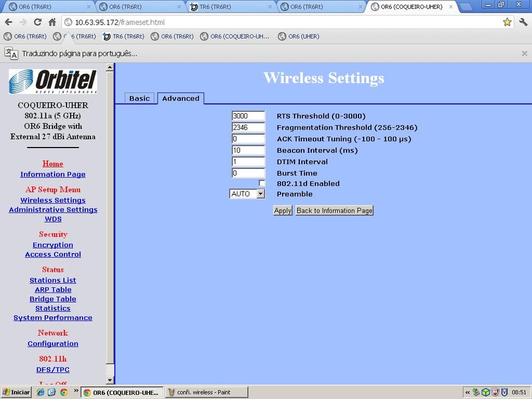Click the DTIM Interval field

coord(248,162)
